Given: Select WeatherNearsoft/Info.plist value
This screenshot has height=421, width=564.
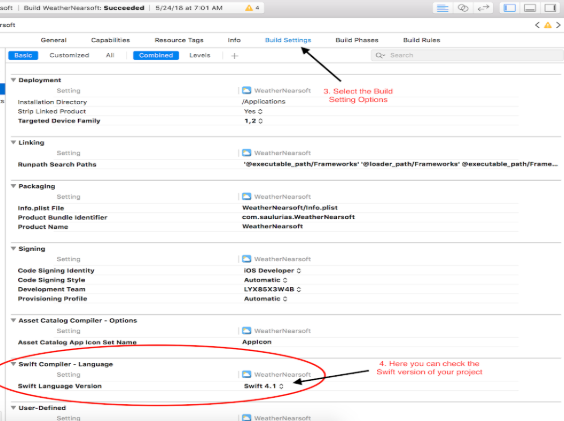Looking at the screenshot, I should (290, 208).
